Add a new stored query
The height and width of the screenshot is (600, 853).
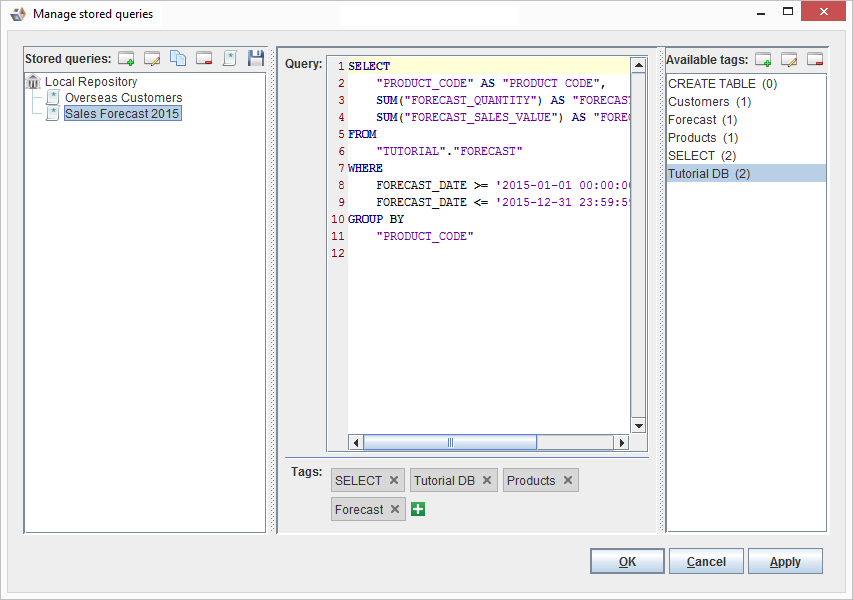click(x=126, y=59)
